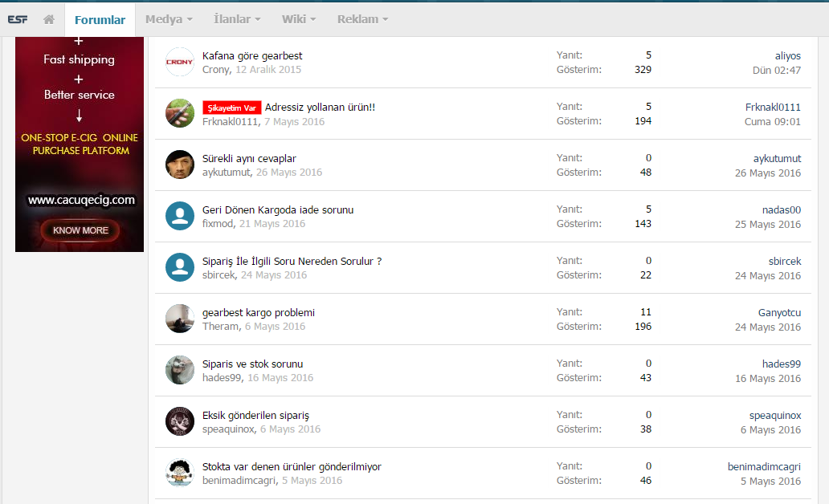Click thread start date 12 Aralık 2015

coord(268,70)
